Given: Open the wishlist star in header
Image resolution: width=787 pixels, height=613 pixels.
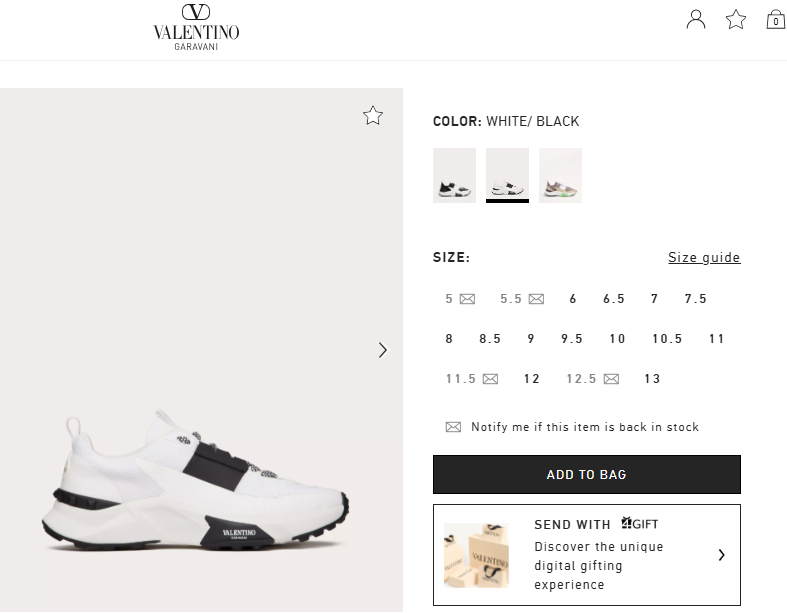Looking at the screenshot, I should [736, 19].
